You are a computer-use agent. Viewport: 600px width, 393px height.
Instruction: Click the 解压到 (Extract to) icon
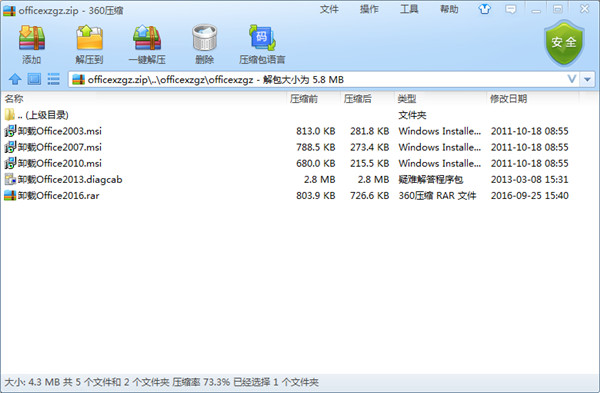click(x=90, y=38)
